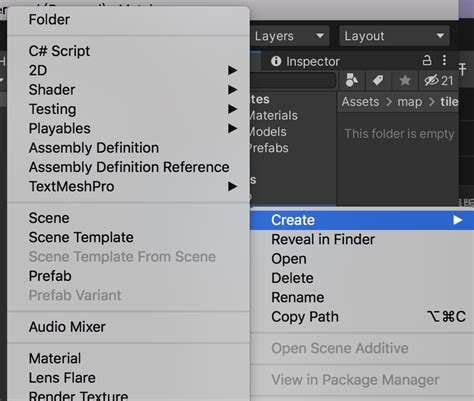Click map in the breadcrumb path

pyautogui.click(x=410, y=102)
